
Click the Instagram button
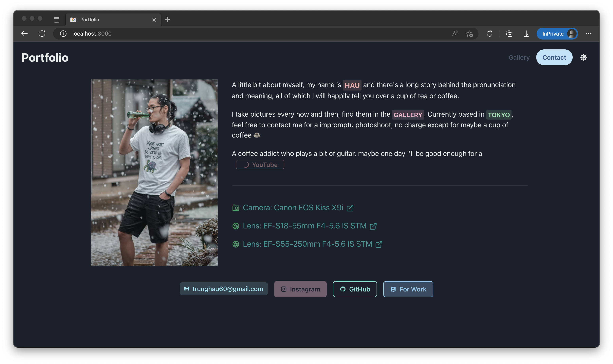[300, 289]
